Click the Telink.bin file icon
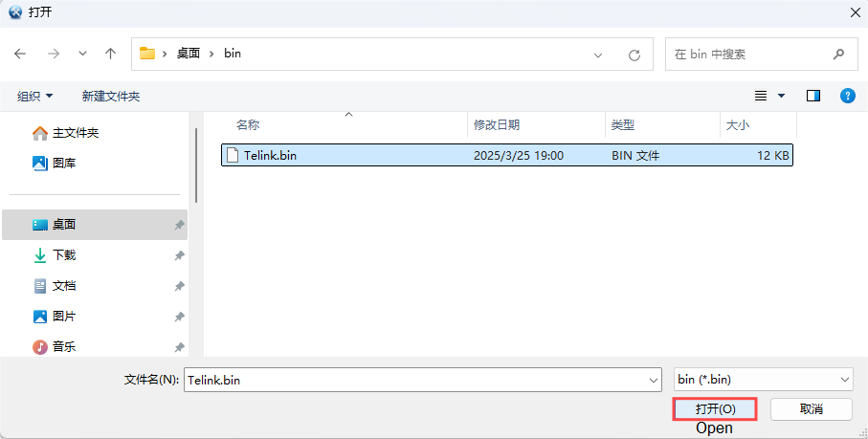 click(x=234, y=155)
